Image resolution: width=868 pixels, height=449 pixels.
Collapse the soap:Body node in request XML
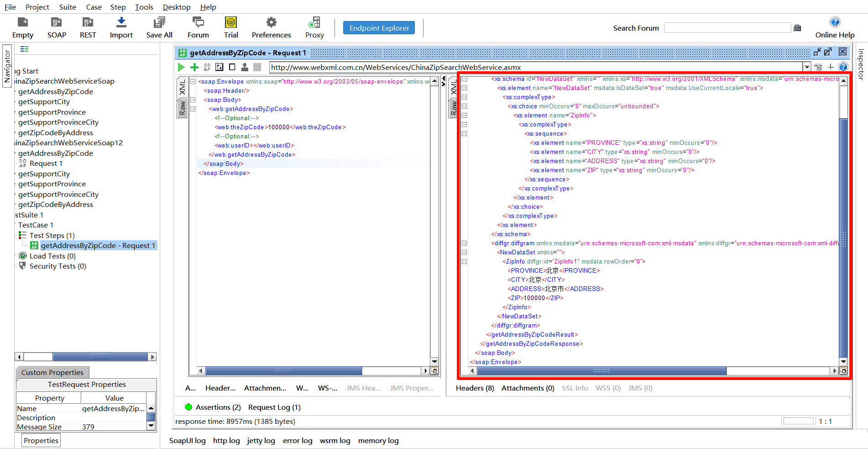[x=193, y=100]
